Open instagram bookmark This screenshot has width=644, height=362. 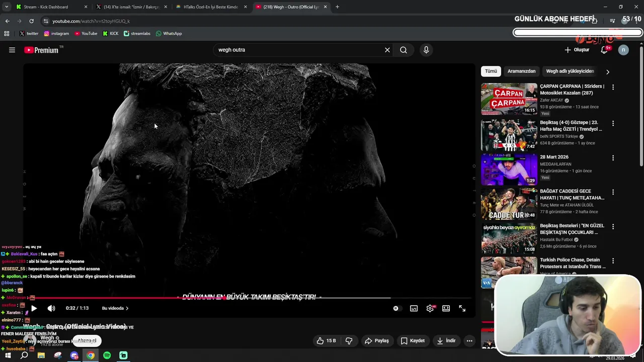[56, 34]
